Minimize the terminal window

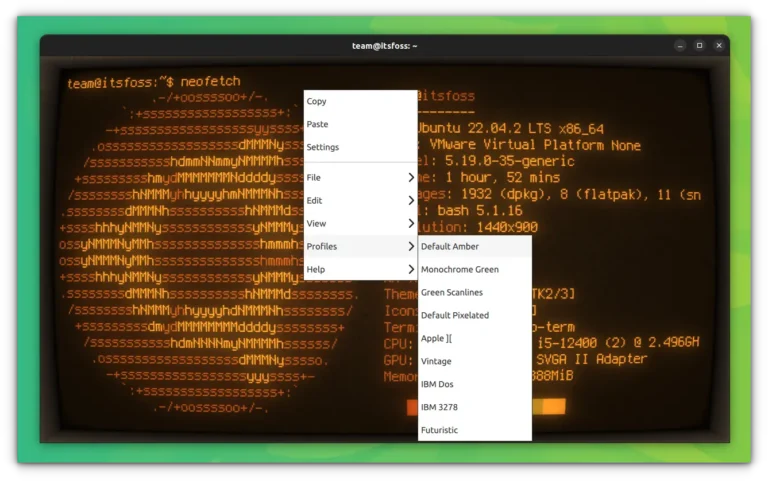(x=680, y=45)
